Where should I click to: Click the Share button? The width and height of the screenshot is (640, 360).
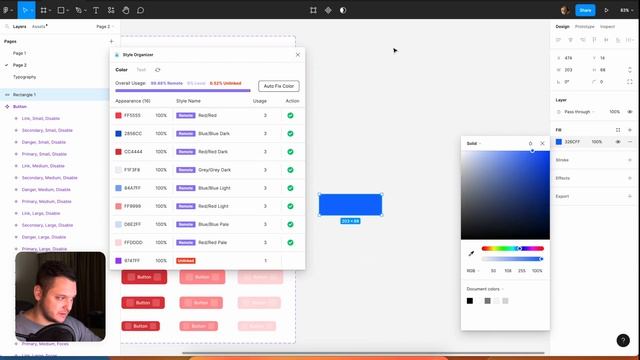coord(585,10)
